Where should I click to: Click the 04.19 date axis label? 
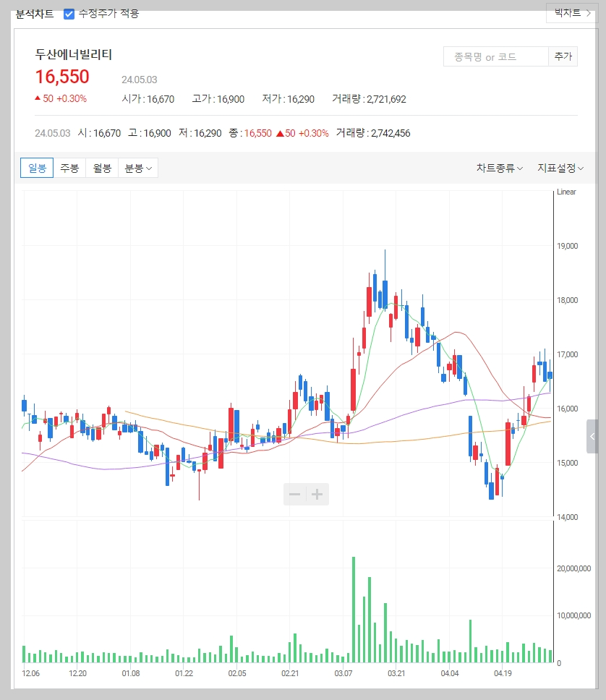(x=503, y=673)
